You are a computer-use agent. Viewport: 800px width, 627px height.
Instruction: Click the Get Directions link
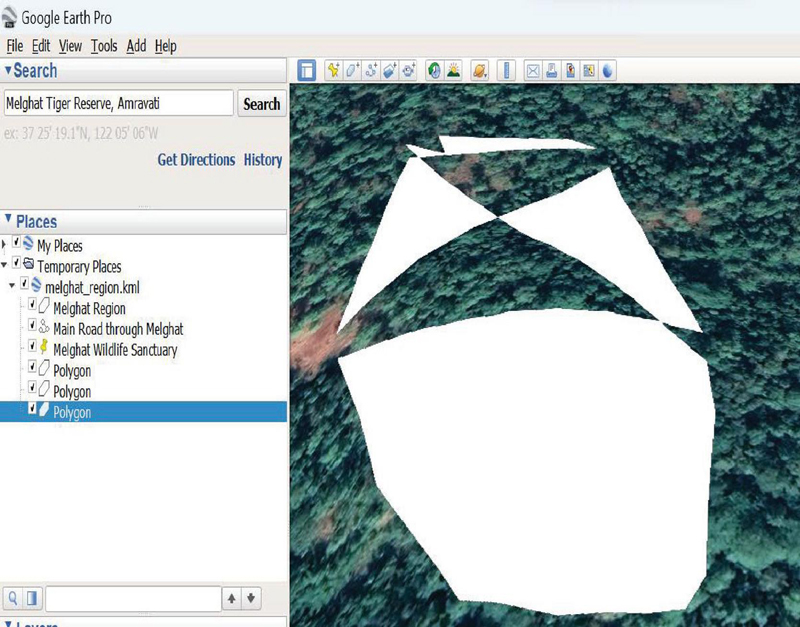coord(196,160)
